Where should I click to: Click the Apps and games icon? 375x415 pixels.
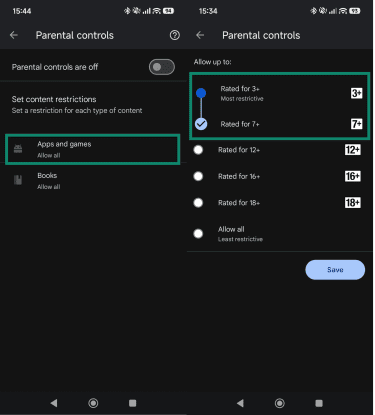18,149
